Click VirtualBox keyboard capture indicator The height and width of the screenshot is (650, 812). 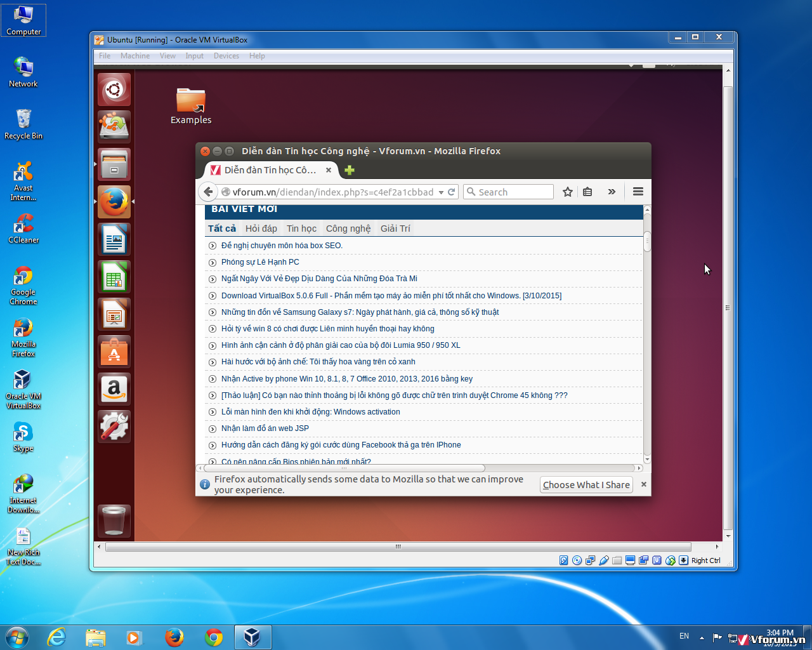pyautogui.click(x=683, y=560)
